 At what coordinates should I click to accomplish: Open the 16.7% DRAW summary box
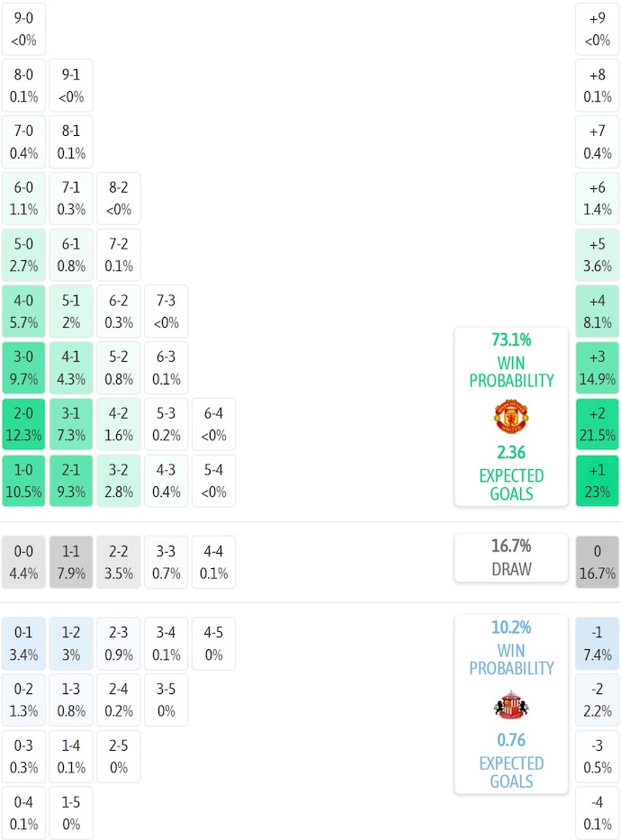[x=510, y=557]
